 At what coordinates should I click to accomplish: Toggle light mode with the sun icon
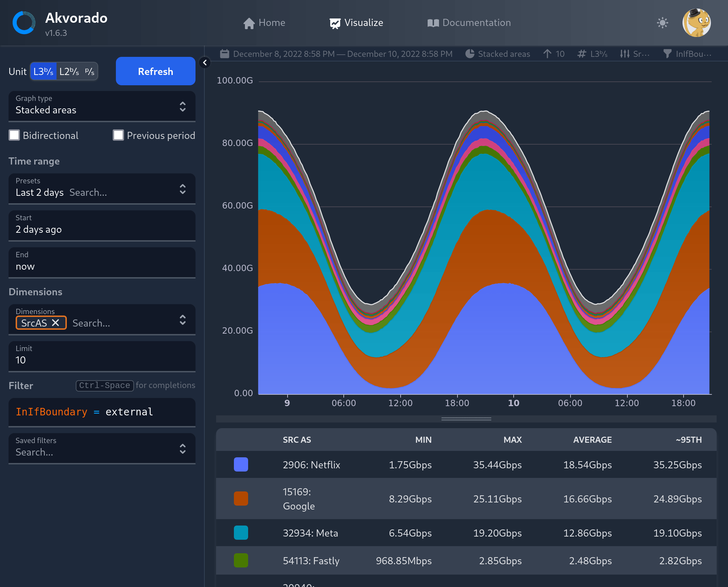[662, 23]
